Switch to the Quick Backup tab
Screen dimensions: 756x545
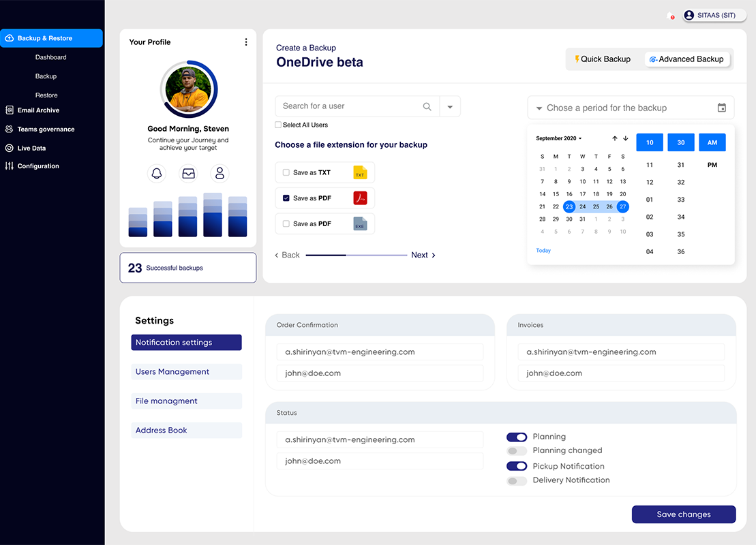pyautogui.click(x=603, y=59)
